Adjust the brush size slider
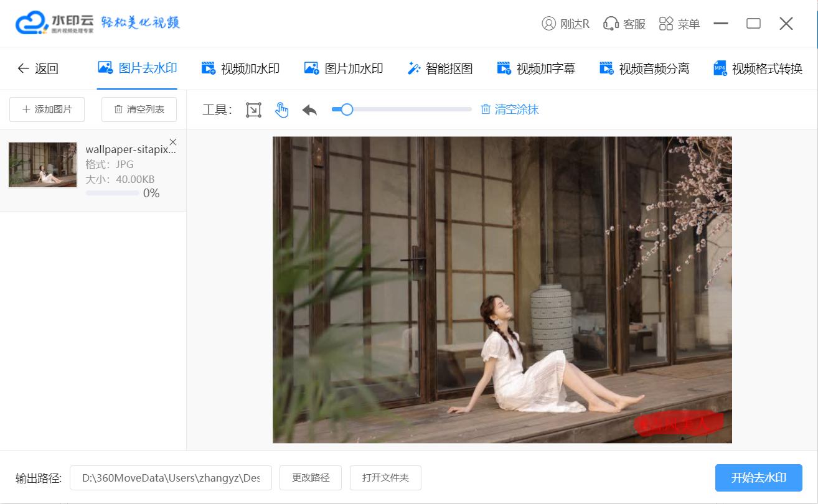Viewport: 818px width, 504px height. tap(347, 109)
